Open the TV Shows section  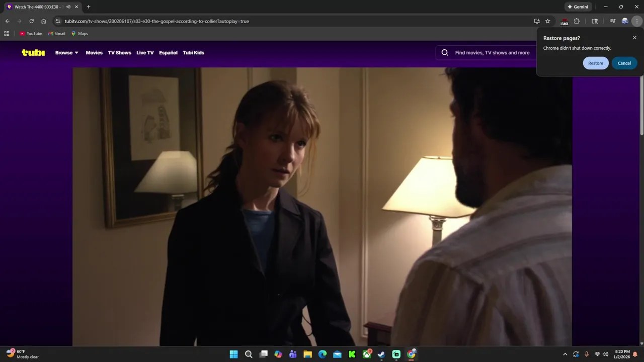(119, 53)
